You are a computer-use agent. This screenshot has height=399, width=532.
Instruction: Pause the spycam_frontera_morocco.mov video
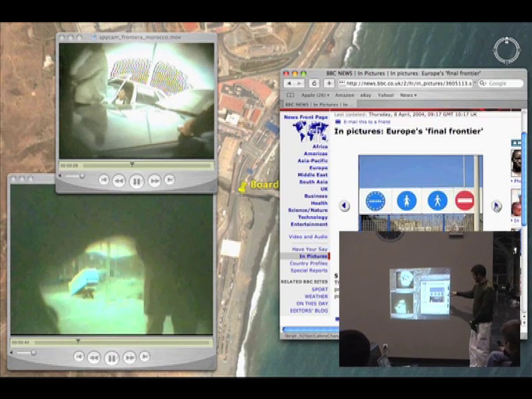click(x=136, y=181)
